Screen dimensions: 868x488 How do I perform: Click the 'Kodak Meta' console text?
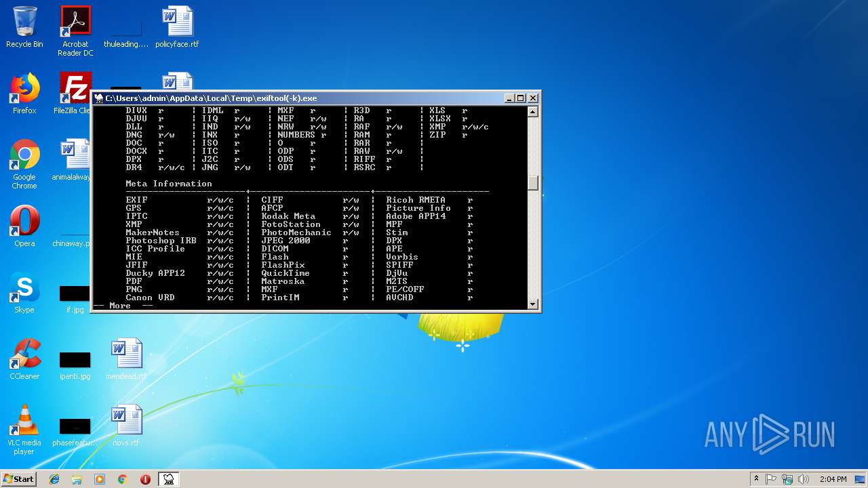click(x=288, y=216)
